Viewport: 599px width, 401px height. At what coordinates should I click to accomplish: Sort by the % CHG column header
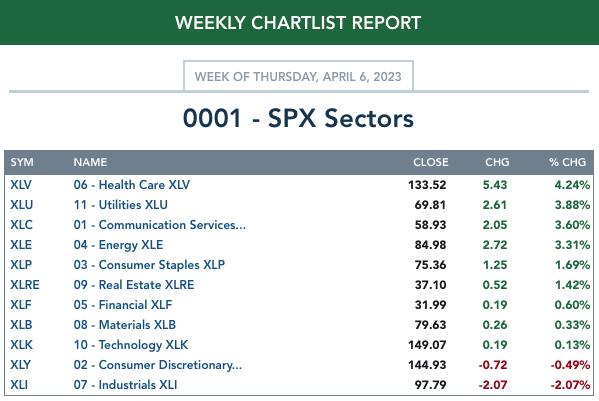(x=567, y=162)
